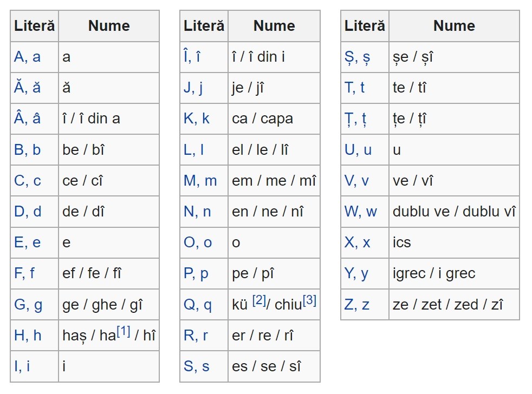532x394 pixels.
Task: Click the 'Â, â' letter link
Action: 27,119
